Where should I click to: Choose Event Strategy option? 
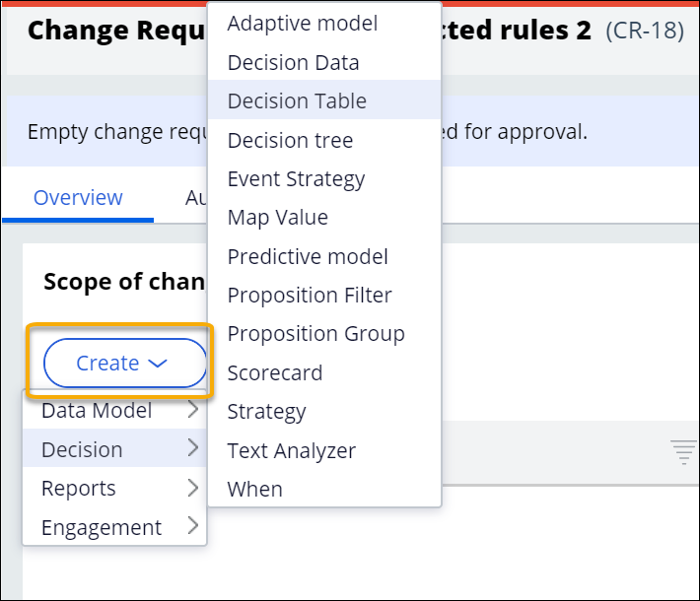pyautogui.click(x=296, y=178)
